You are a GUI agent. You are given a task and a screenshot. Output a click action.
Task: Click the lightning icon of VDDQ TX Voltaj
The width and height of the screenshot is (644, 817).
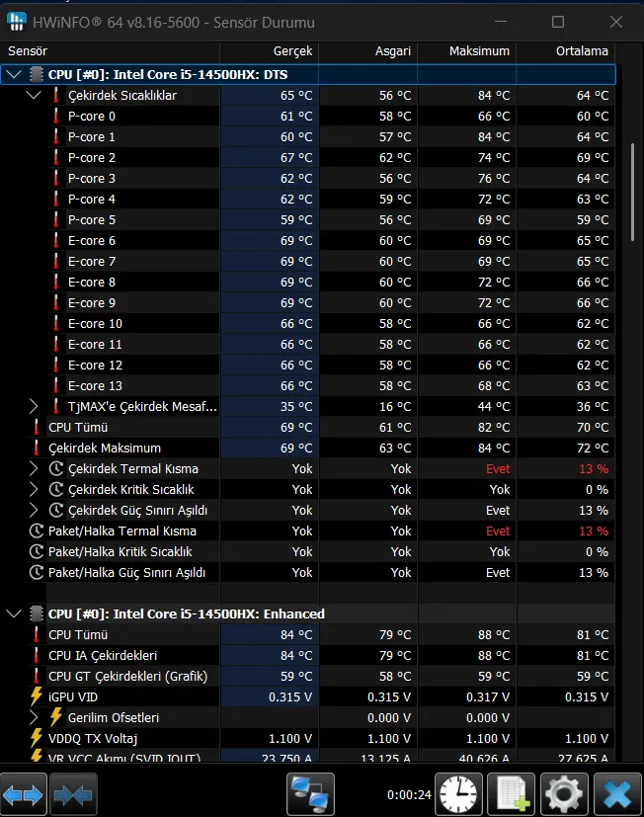36,738
